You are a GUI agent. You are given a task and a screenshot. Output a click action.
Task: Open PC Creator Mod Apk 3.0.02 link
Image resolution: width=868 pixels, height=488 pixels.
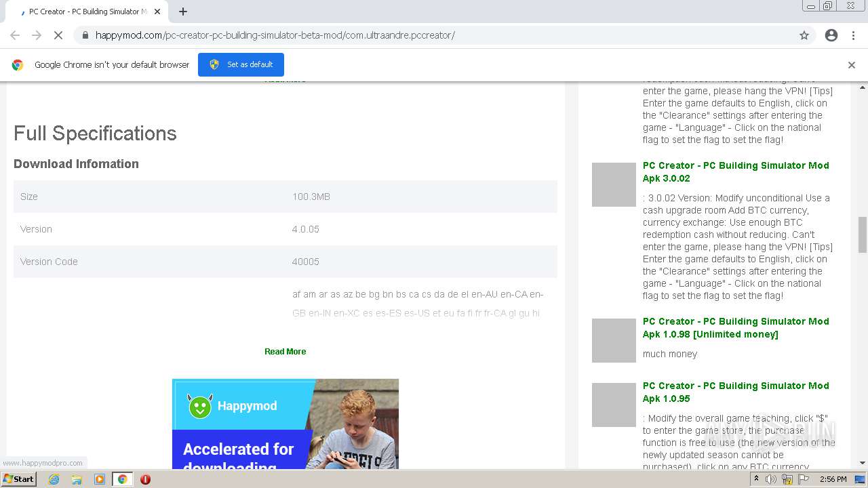[736, 172]
